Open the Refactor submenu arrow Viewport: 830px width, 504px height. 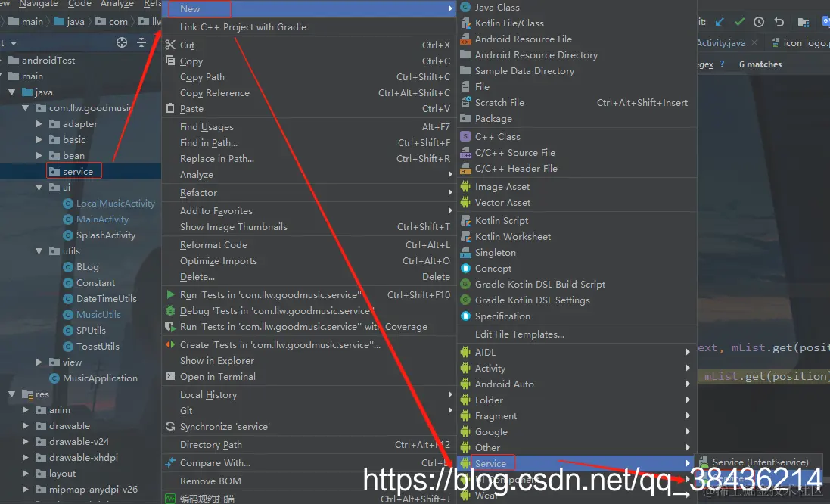[x=450, y=193]
